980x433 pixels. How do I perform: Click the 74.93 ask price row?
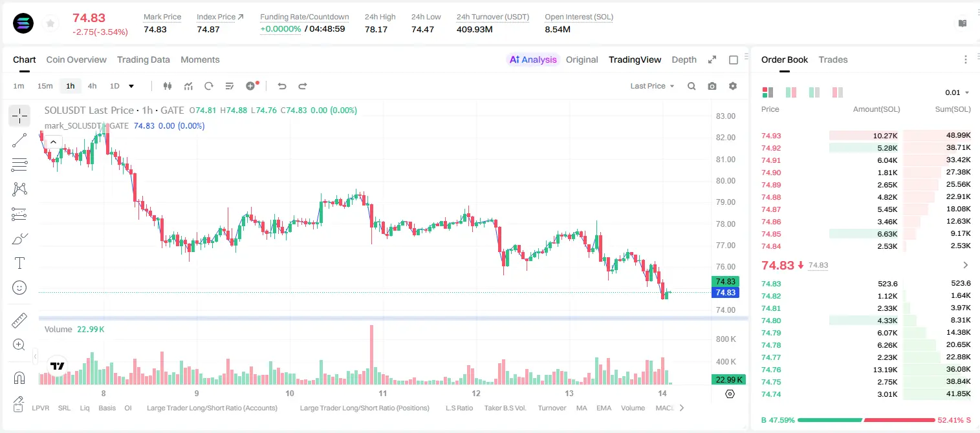tap(866, 136)
